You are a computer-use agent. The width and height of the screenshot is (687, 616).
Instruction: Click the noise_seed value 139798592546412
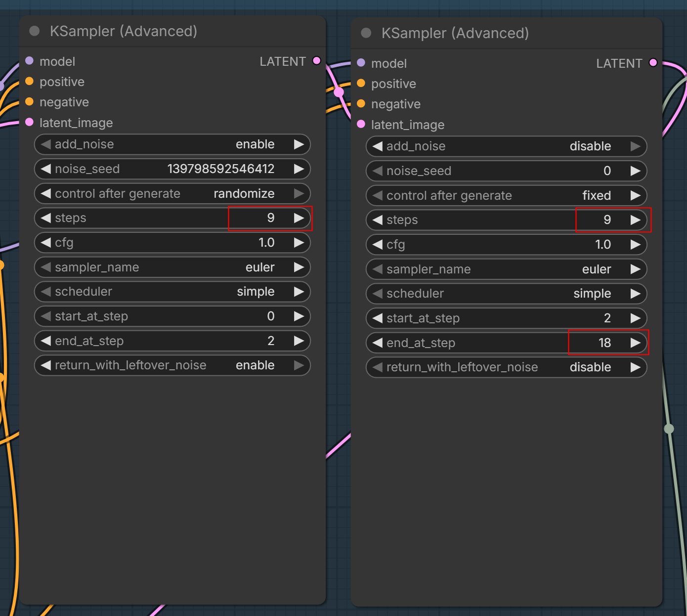coord(221,169)
